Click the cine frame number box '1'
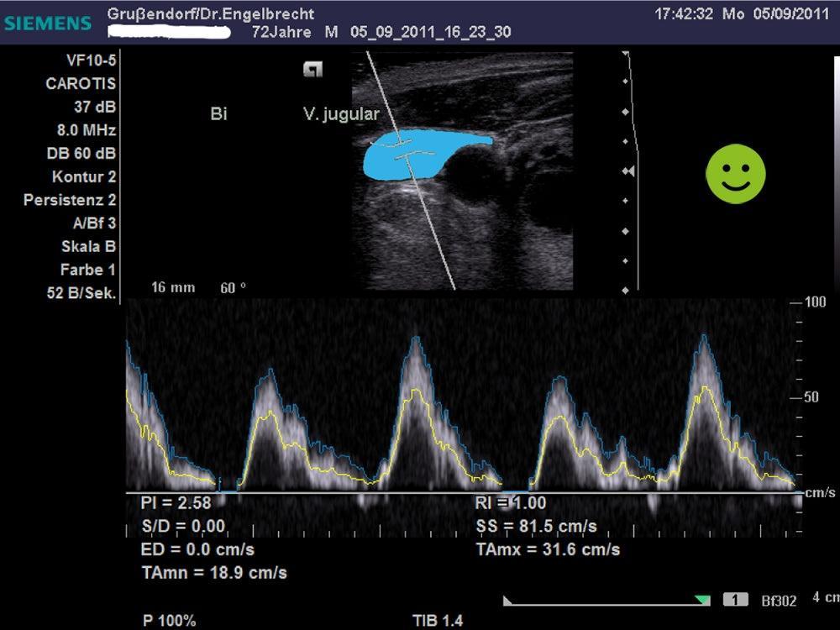 [x=736, y=600]
